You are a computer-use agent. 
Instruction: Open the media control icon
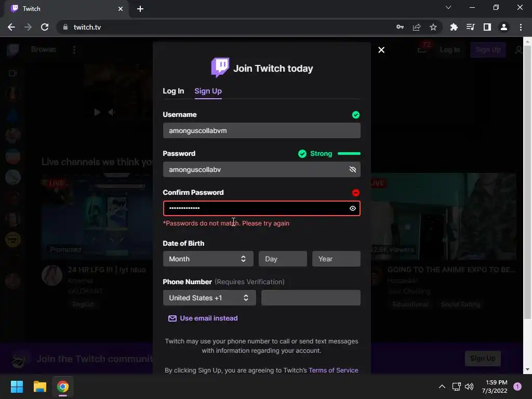pos(470,27)
